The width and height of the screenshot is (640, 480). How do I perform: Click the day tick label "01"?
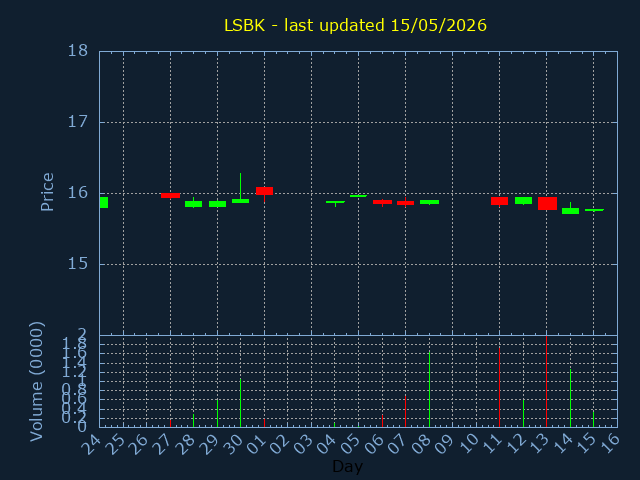pos(256,444)
